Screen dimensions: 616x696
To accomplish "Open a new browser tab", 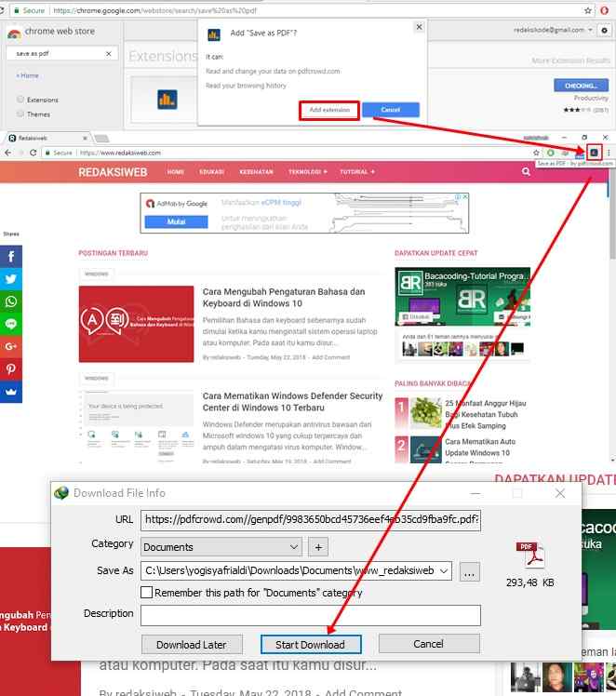I will [x=102, y=139].
